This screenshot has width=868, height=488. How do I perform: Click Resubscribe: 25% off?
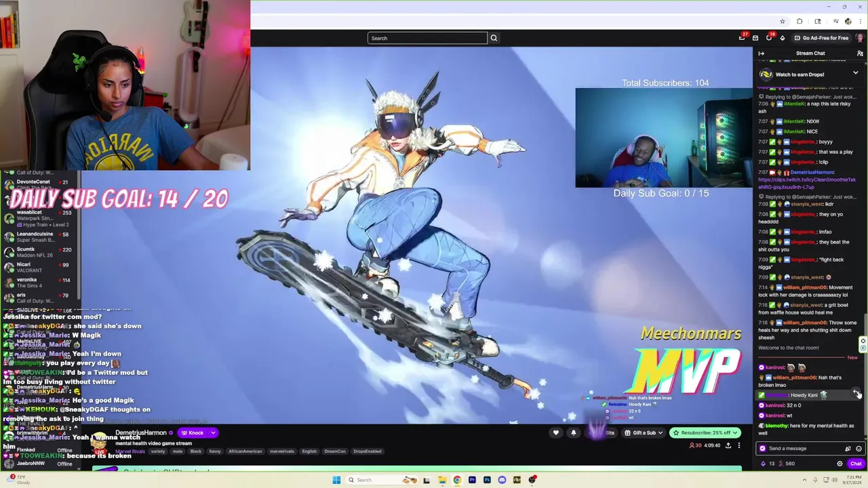[x=704, y=432]
